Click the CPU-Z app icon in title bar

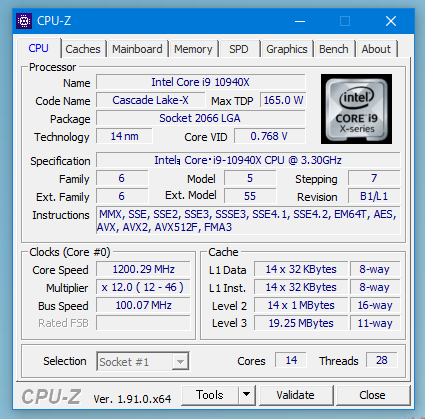pos(24,21)
